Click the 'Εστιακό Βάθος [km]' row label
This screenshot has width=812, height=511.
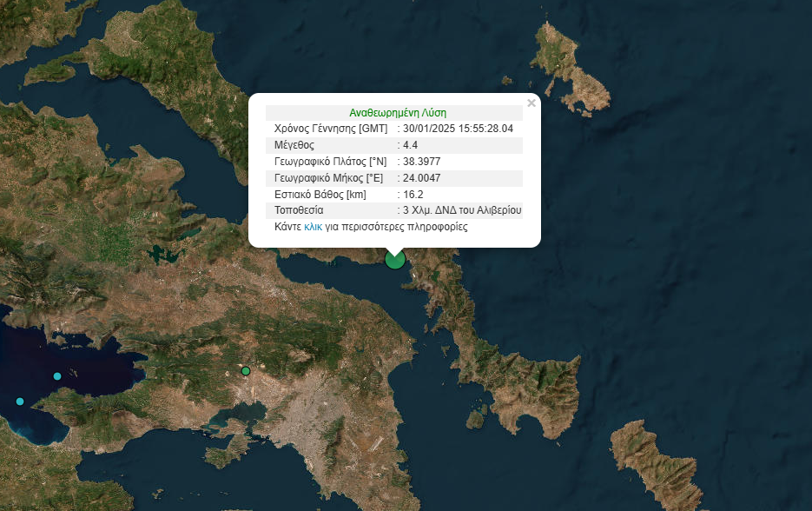320,195
